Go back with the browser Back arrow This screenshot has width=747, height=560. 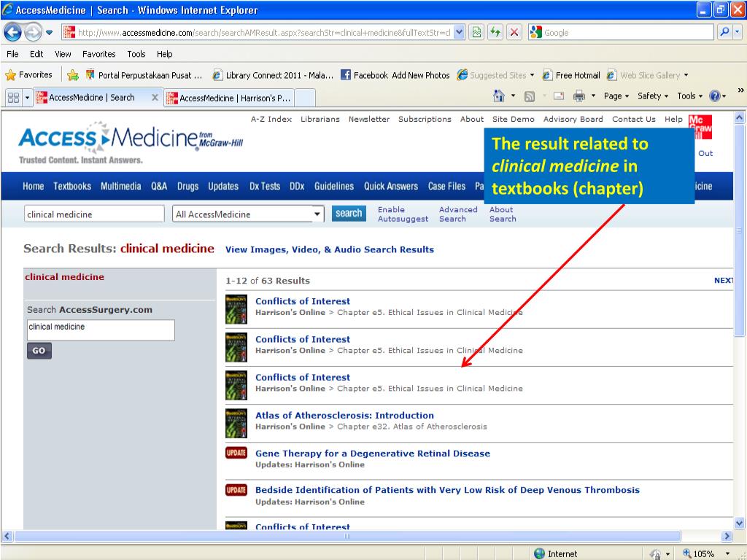pyautogui.click(x=12, y=32)
